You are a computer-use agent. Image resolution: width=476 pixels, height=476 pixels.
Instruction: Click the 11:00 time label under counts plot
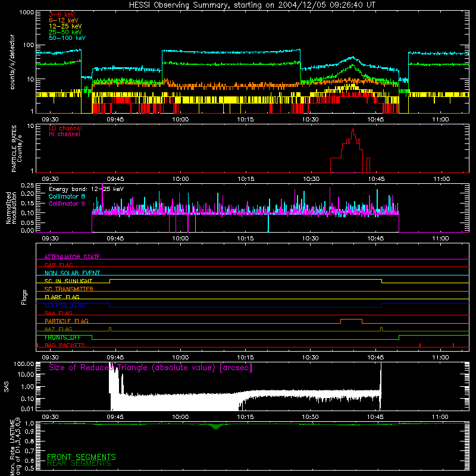pos(440,120)
